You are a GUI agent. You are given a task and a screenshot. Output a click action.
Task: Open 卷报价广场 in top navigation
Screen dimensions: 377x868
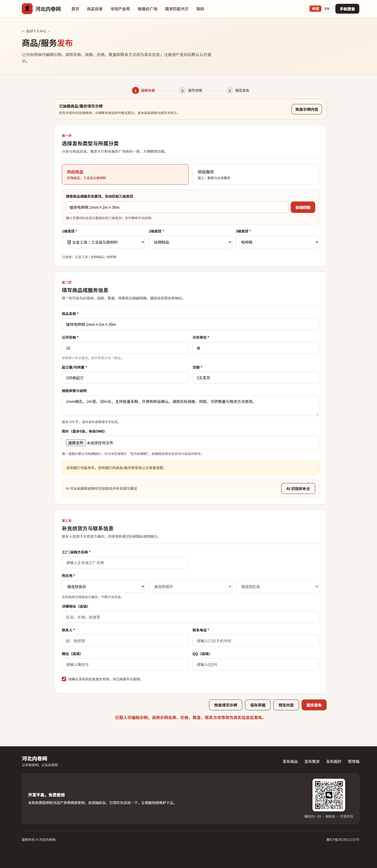[147, 9]
